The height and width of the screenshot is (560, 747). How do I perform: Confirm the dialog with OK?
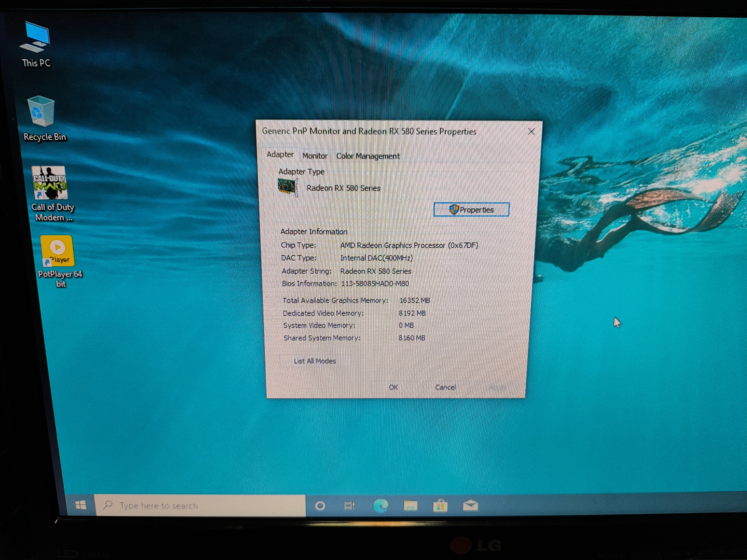pyautogui.click(x=393, y=387)
